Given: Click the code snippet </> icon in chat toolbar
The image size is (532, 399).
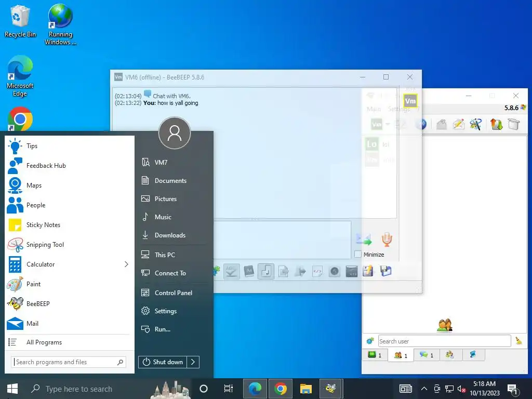Looking at the screenshot, I should click(317, 271).
